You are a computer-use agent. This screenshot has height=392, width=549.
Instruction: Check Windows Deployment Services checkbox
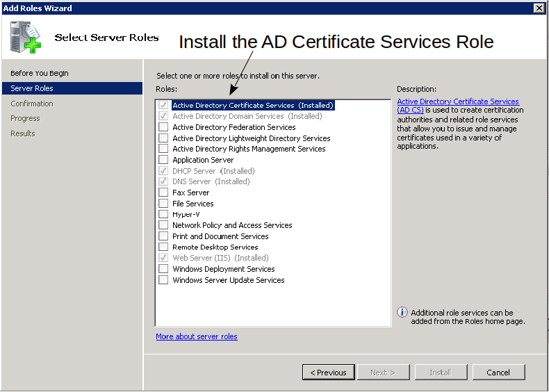163,269
